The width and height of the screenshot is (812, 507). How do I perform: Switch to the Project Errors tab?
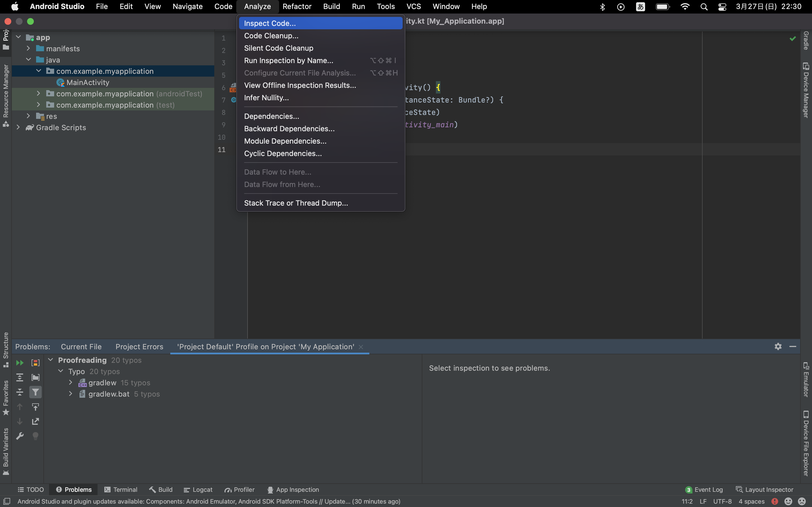[x=139, y=346]
